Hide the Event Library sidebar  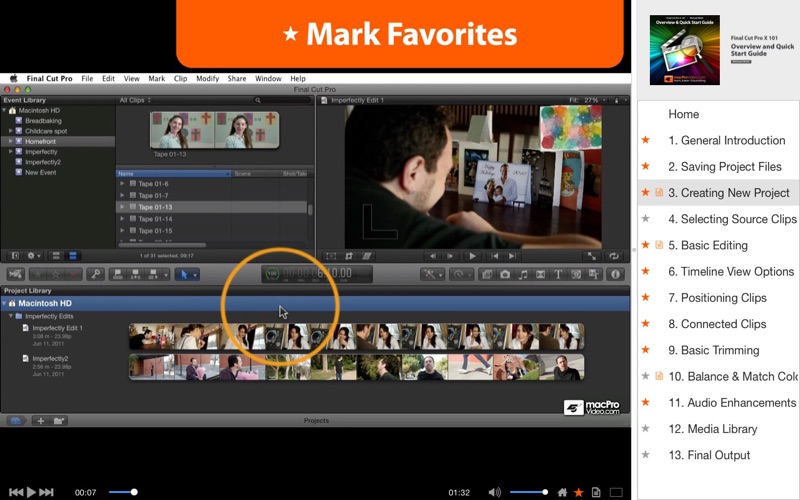(15, 256)
